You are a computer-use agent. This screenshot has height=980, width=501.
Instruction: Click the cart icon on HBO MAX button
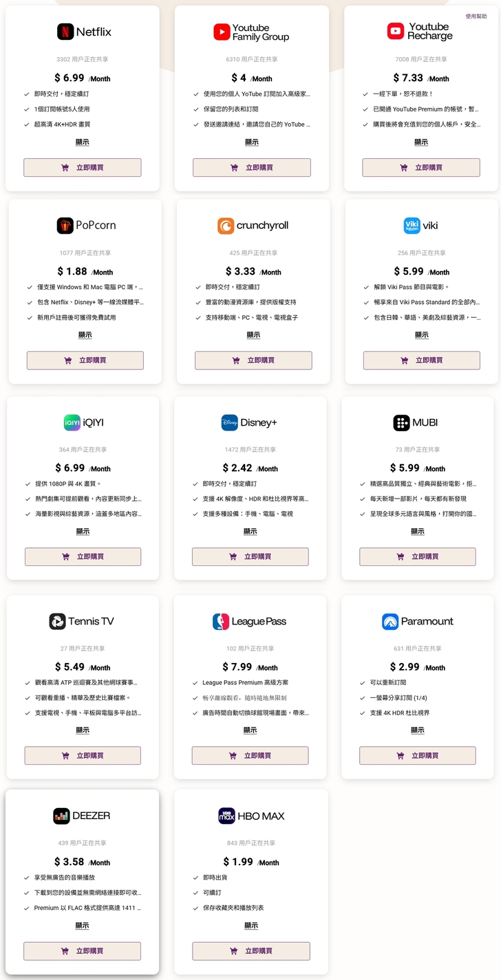point(233,951)
